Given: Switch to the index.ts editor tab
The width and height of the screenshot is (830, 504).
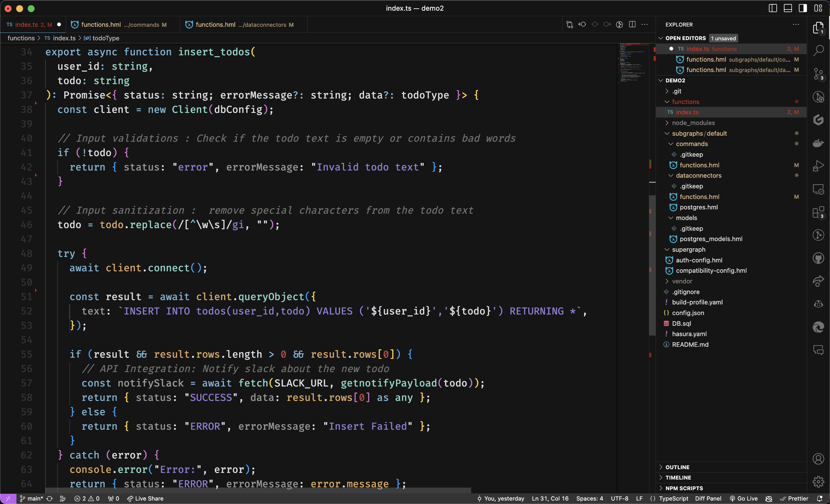Looking at the screenshot, I should pyautogui.click(x=33, y=24).
